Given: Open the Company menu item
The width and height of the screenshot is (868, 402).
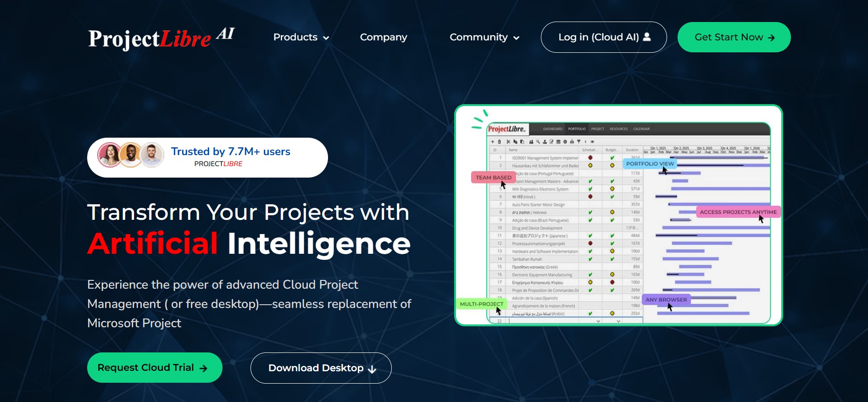Looking at the screenshot, I should [384, 37].
